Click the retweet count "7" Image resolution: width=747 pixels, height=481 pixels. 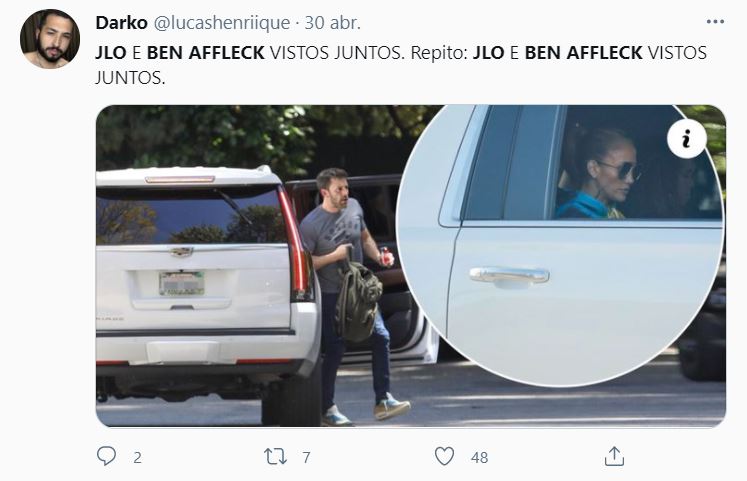click(306, 458)
